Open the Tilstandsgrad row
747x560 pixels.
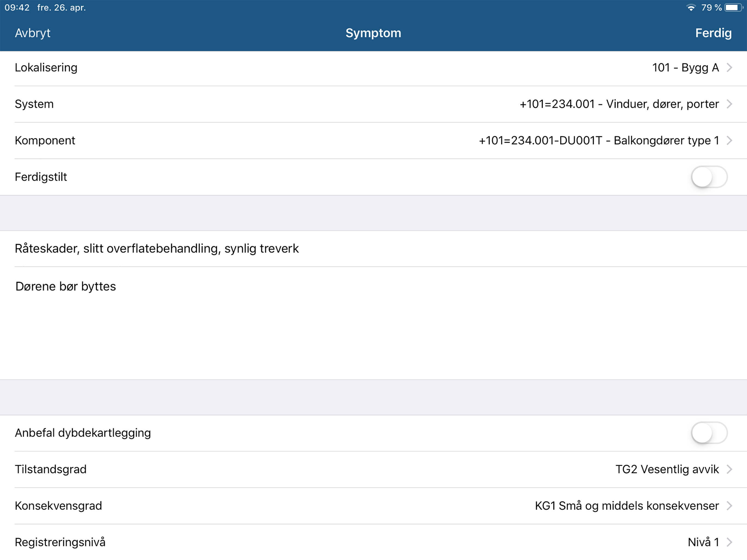pos(373,469)
